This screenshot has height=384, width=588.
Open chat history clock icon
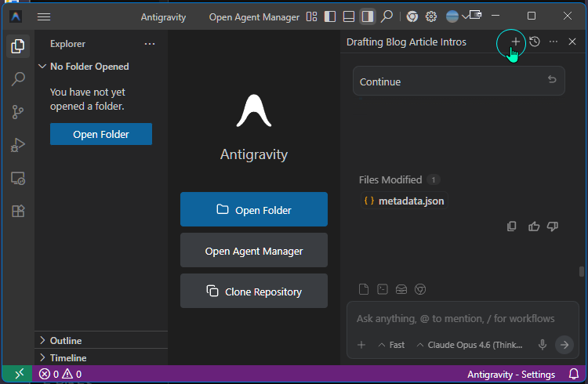[x=535, y=42]
